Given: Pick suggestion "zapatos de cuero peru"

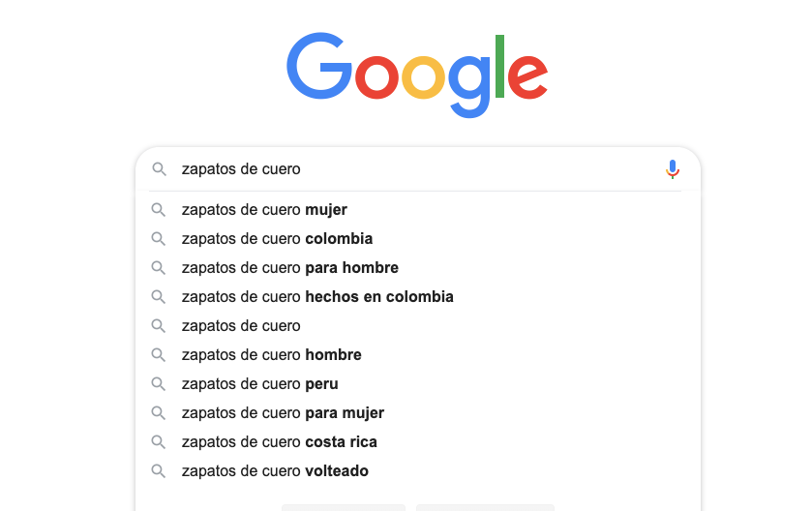Looking at the screenshot, I should coord(259,384).
